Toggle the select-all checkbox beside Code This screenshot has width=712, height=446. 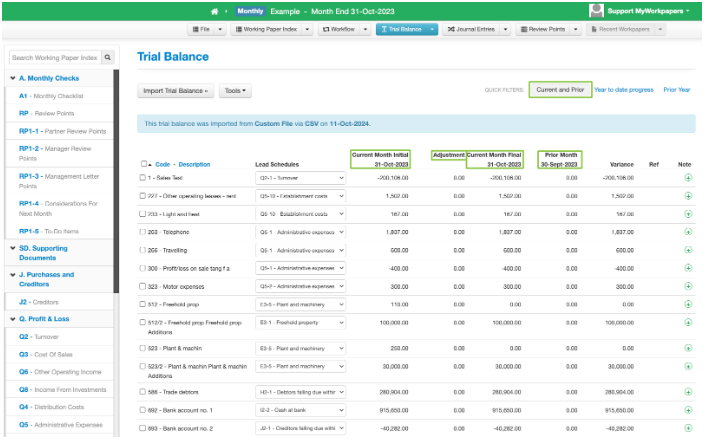tap(144, 164)
